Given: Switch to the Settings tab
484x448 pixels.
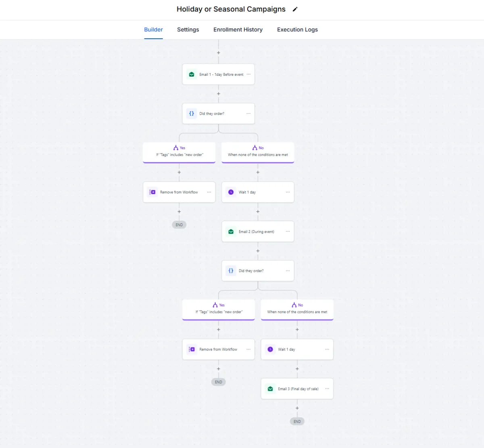Looking at the screenshot, I should (188, 29).
